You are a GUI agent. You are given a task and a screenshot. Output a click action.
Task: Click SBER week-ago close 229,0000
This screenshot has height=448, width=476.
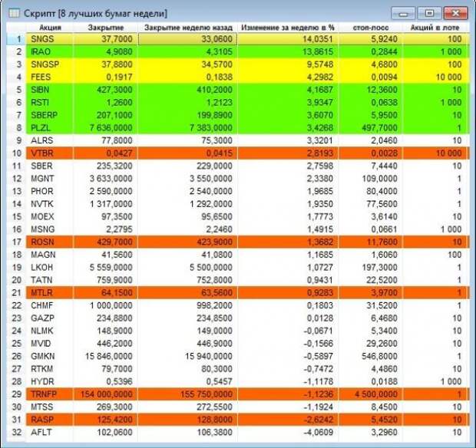215,166
